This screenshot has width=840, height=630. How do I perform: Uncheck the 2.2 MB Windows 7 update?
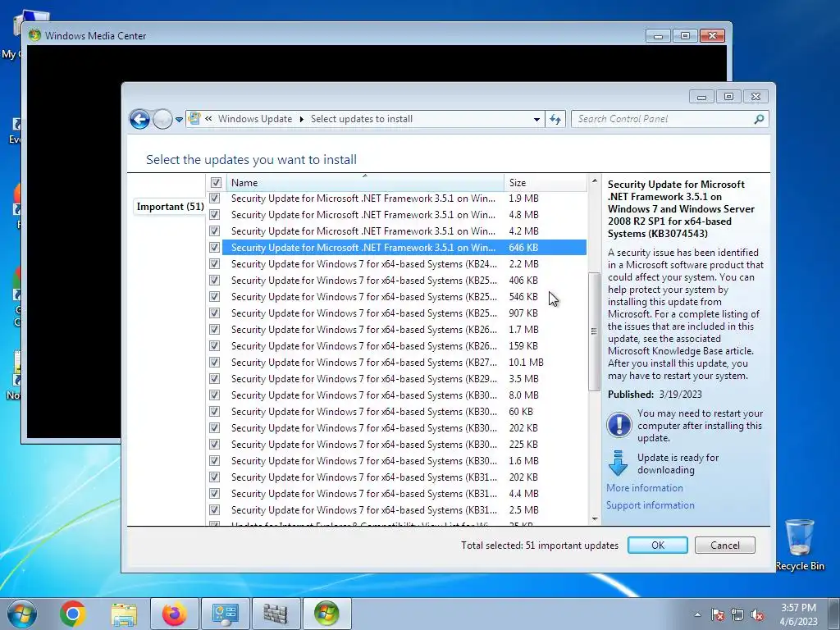(214, 264)
